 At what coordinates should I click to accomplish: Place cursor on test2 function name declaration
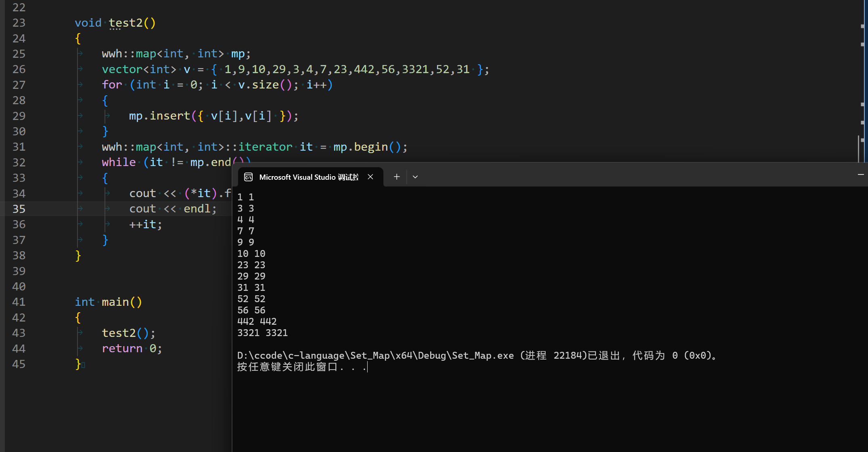click(125, 23)
